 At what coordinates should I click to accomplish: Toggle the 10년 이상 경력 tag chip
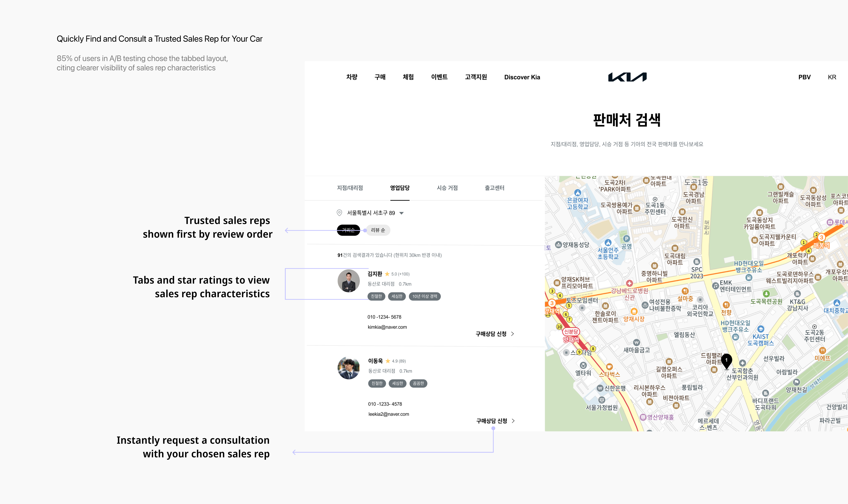pos(424,296)
